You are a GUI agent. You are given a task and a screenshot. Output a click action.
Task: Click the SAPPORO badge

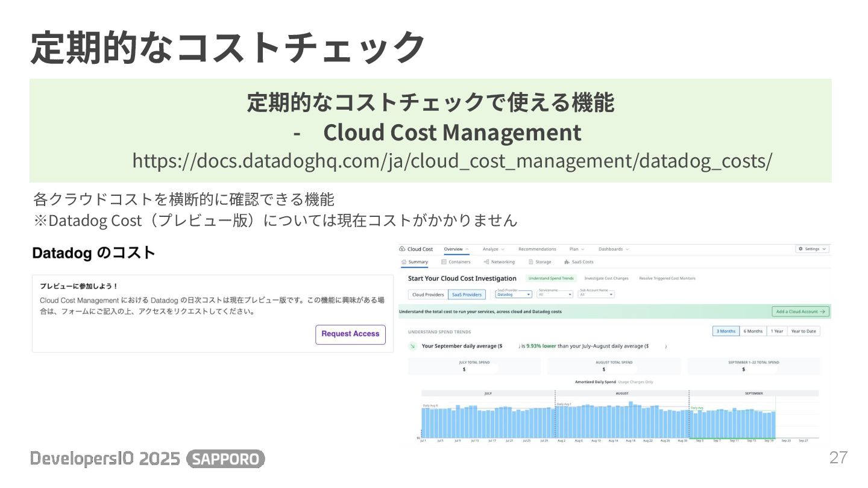coord(226,459)
